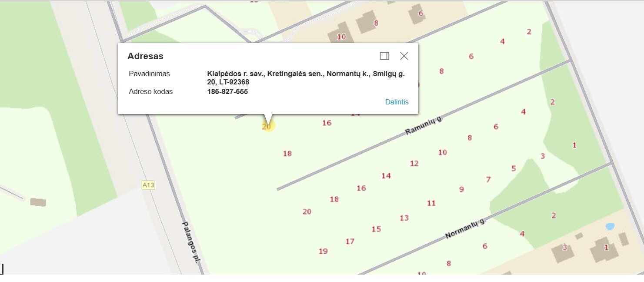Select address 11 between the streets
This screenshot has height=282, width=644.
click(x=431, y=203)
